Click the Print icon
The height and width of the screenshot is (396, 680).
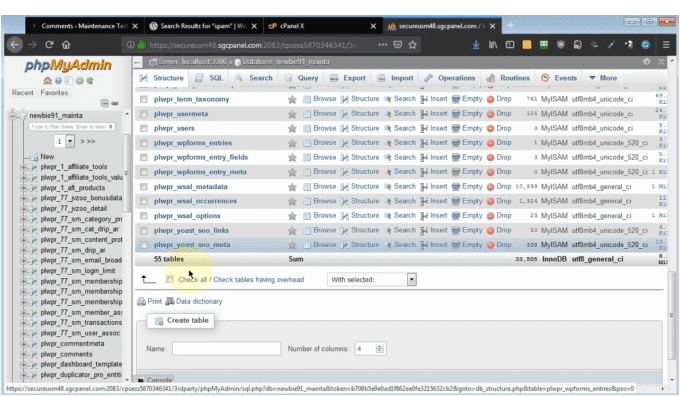click(141, 301)
